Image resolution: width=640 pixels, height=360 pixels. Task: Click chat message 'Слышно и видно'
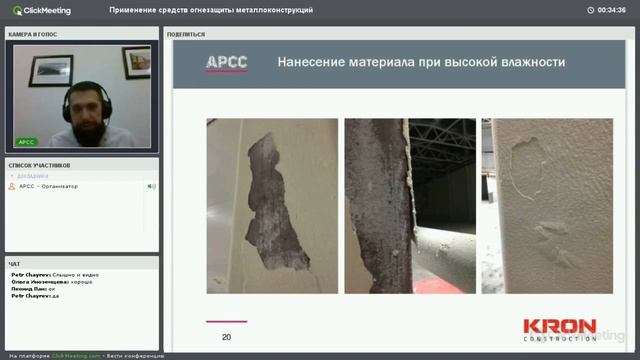76,275
